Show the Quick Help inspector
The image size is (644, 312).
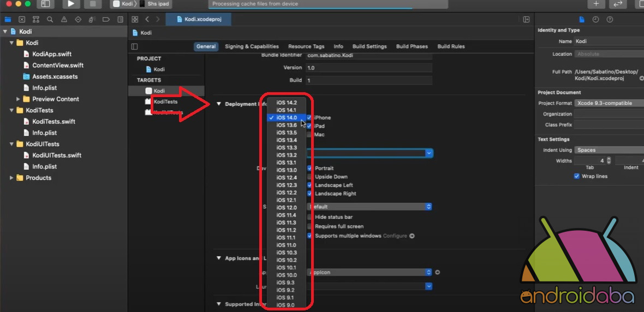point(610,19)
